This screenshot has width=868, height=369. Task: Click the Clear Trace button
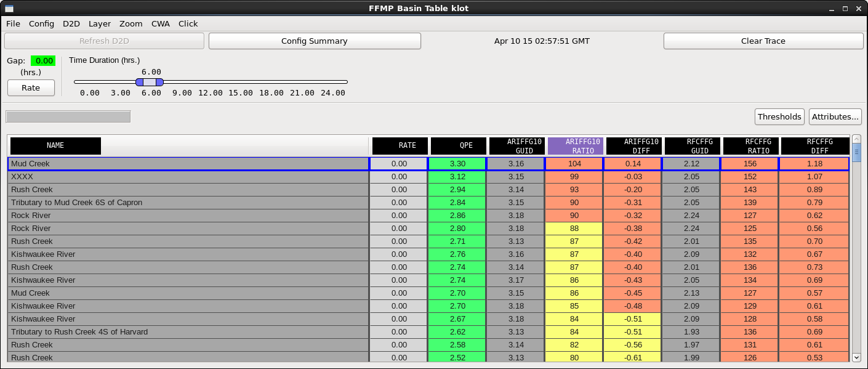(763, 41)
